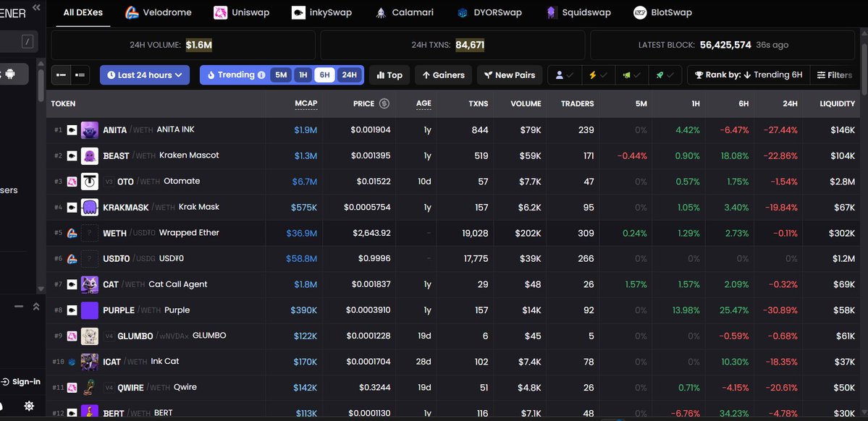This screenshot has width=868, height=421.
Task: Click inkySwap badge on ANITA row
Action: (x=72, y=130)
